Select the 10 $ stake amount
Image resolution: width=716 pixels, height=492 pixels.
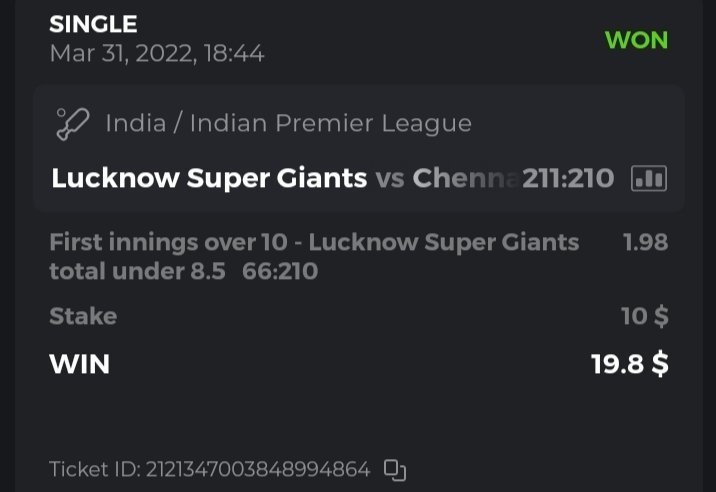pyautogui.click(x=644, y=317)
